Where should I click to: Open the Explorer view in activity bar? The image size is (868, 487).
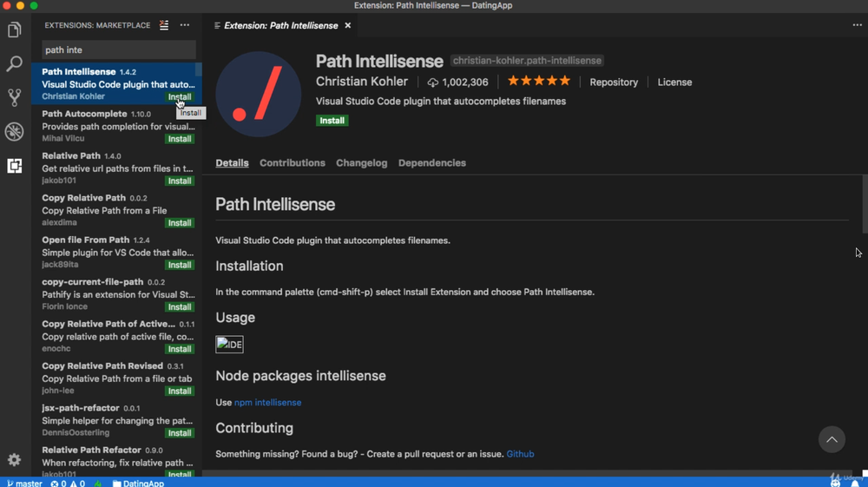(x=15, y=30)
